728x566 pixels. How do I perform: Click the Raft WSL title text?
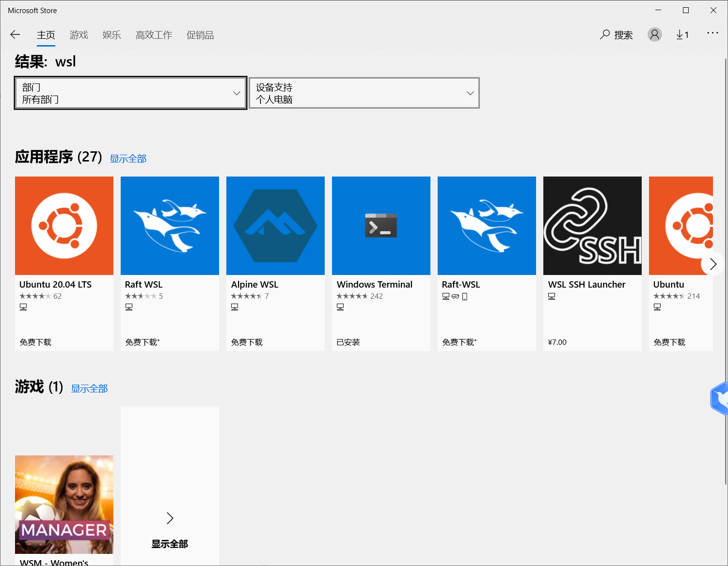[x=144, y=285]
